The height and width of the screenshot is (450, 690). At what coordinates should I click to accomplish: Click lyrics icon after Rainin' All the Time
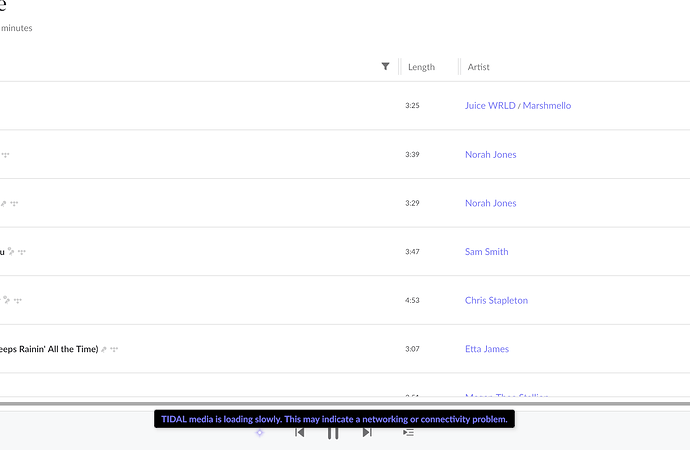104,349
